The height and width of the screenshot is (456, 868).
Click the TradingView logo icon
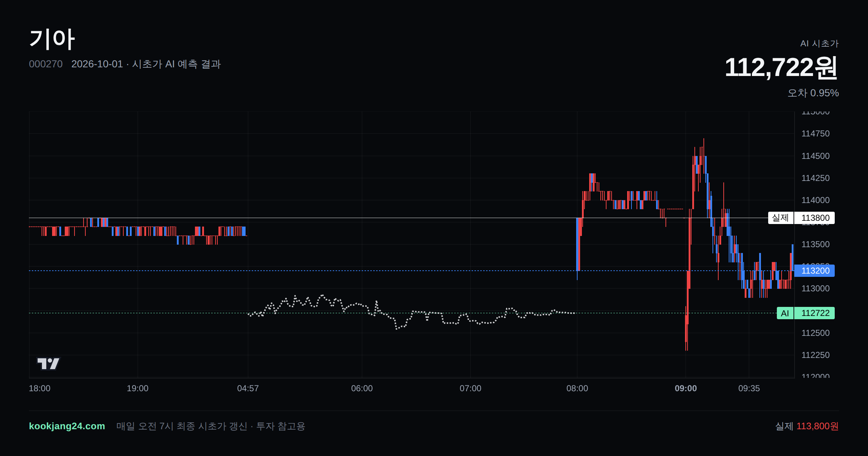(x=48, y=363)
